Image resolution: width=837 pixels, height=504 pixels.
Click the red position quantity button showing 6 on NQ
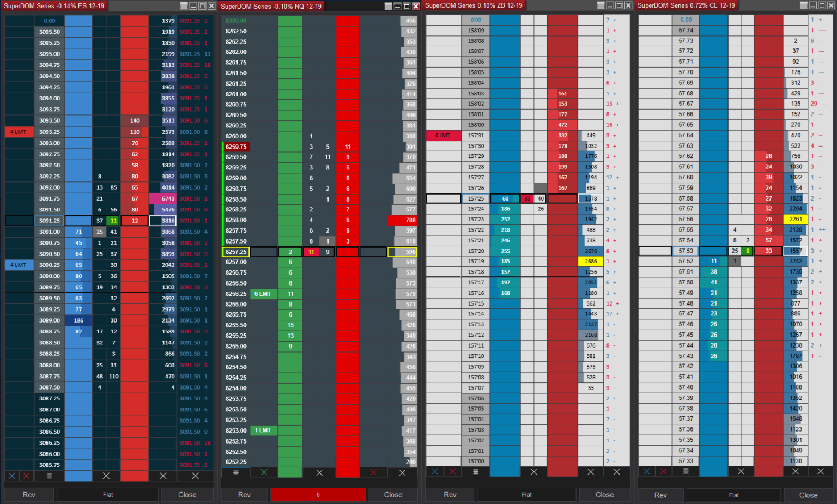click(x=318, y=494)
